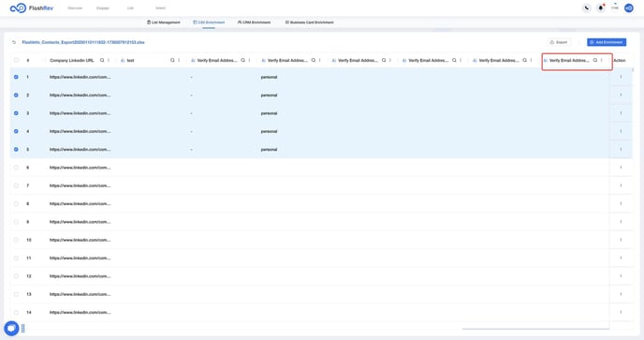Open row 9 action menu
This screenshot has height=340, width=644.
pos(621,222)
